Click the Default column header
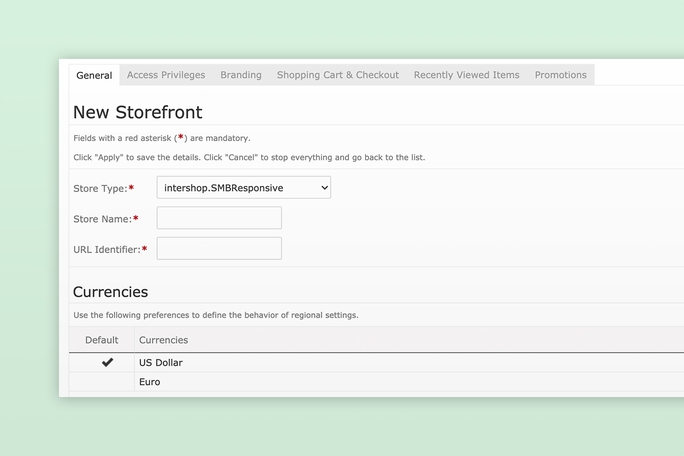 click(x=102, y=340)
